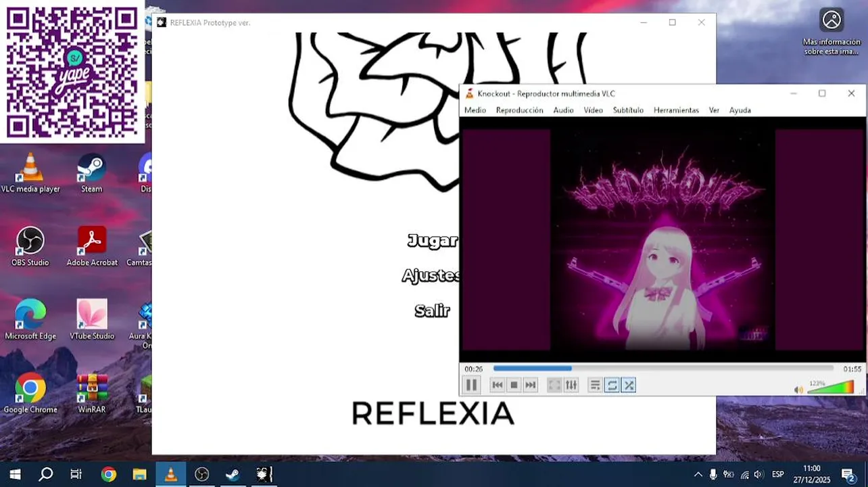Open the Subtítulo menu
Screen dimensions: 868x487
[x=628, y=110]
